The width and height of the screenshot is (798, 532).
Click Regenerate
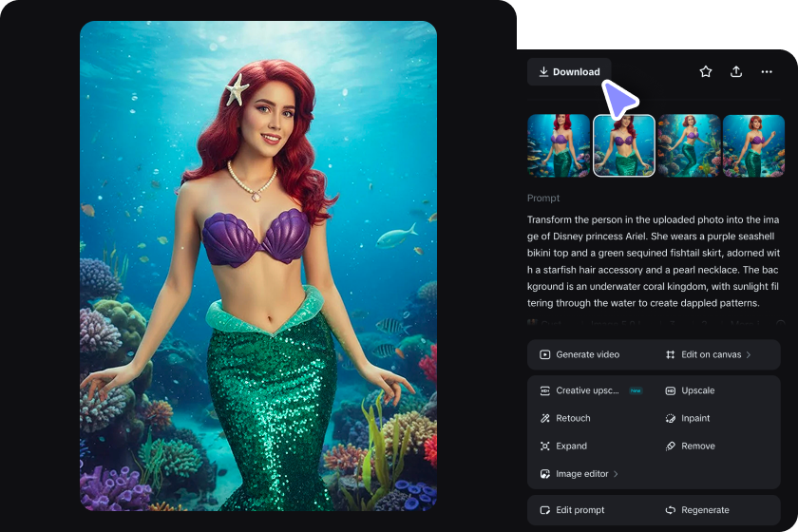pos(697,510)
